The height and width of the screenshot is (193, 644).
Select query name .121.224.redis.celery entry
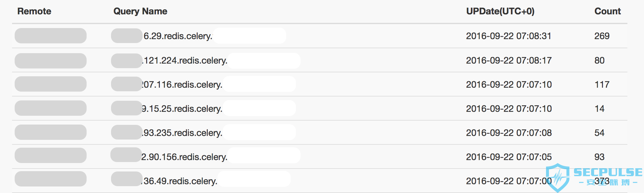pyautogui.click(x=185, y=60)
